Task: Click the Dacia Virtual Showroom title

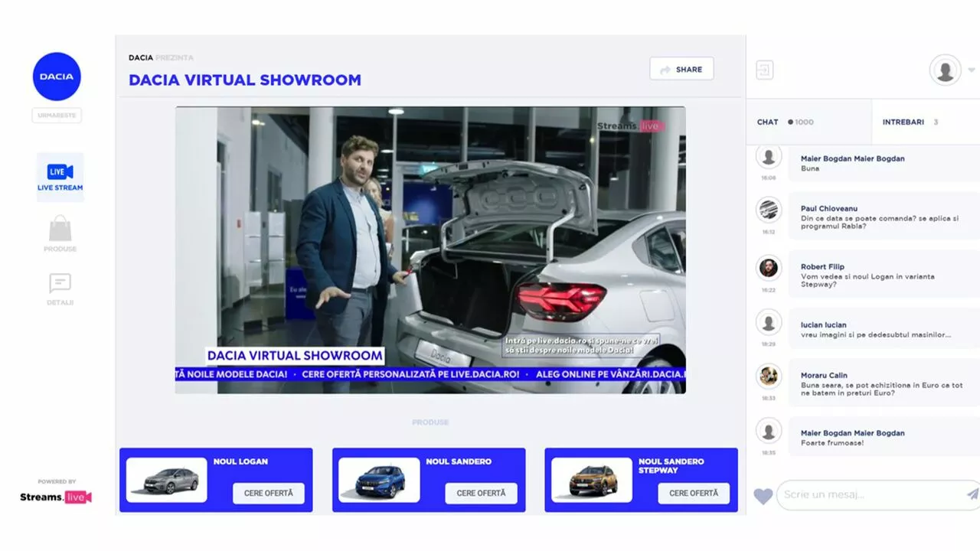Action: tap(245, 80)
